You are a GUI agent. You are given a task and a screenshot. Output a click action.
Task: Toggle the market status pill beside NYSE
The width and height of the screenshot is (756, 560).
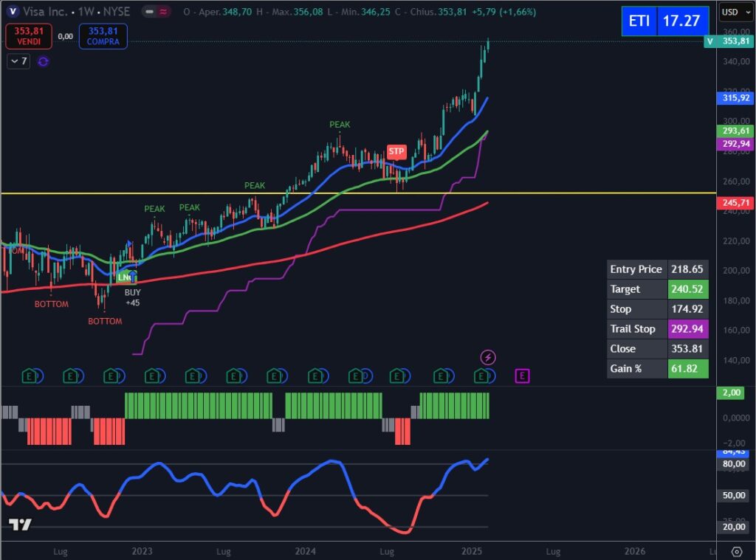[157, 12]
